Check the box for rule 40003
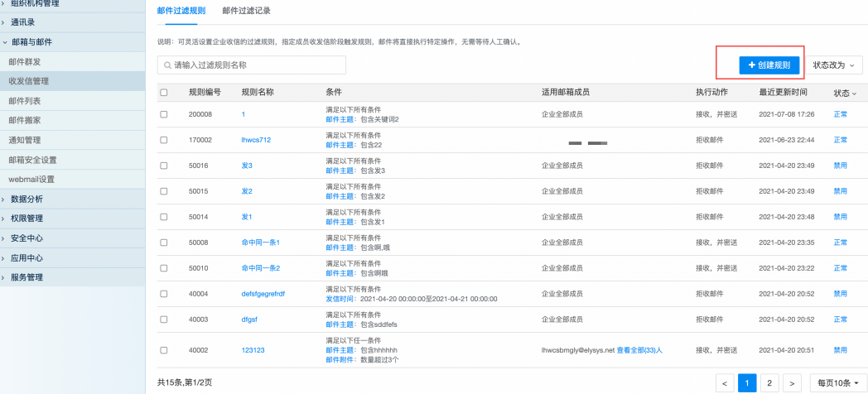 164,320
